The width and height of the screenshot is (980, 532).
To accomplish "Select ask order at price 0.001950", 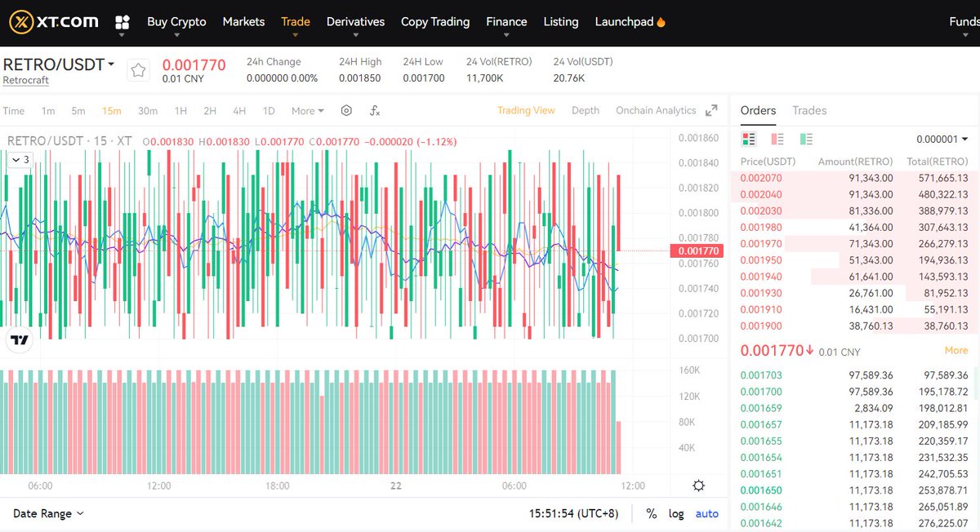I will pos(854,260).
